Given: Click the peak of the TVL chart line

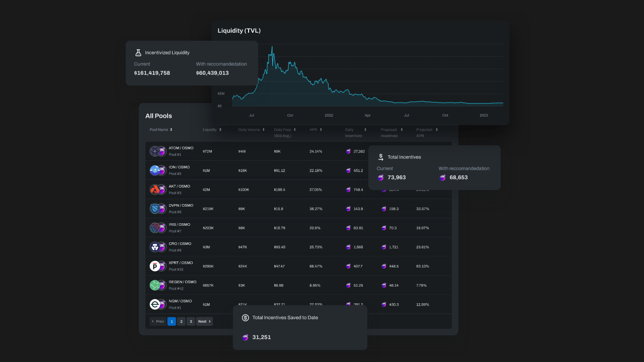Looking at the screenshot, I should (272, 47).
